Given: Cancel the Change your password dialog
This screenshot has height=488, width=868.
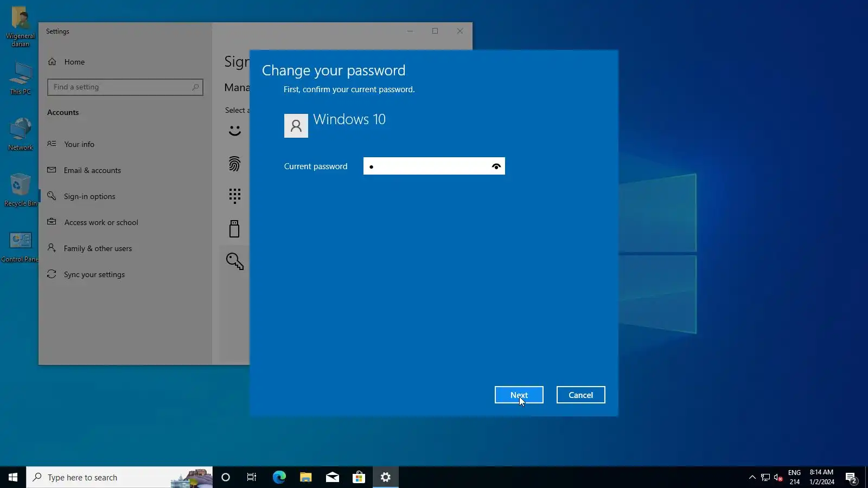Looking at the screenshot, I should coord(580,395).
